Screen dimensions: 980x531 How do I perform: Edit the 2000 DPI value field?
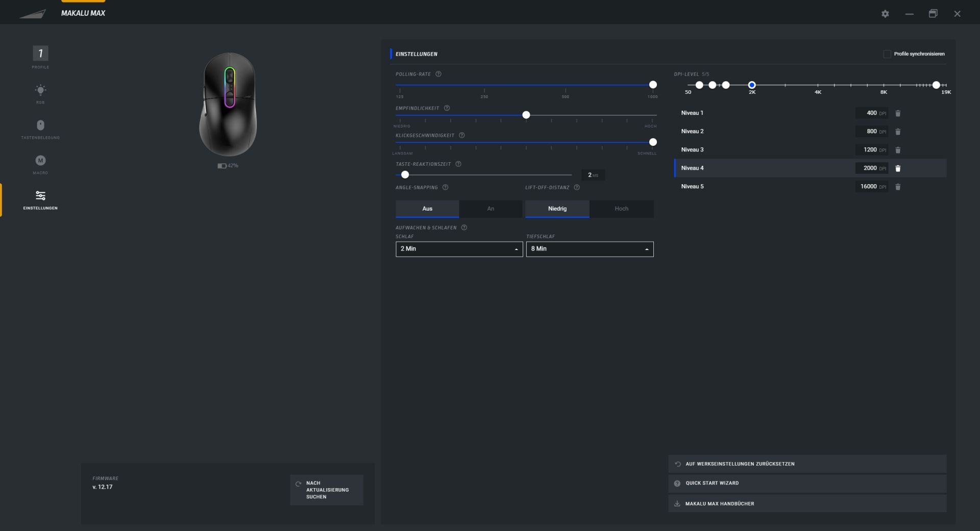(872, 168)
